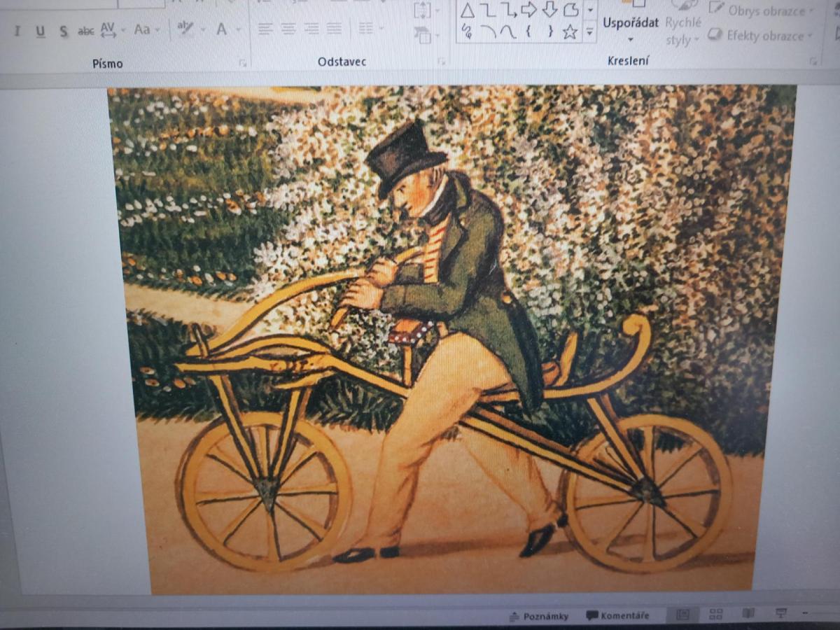840x630 pixels.
Task: Justify the paragraph text
Action: (x=335, y=29)
